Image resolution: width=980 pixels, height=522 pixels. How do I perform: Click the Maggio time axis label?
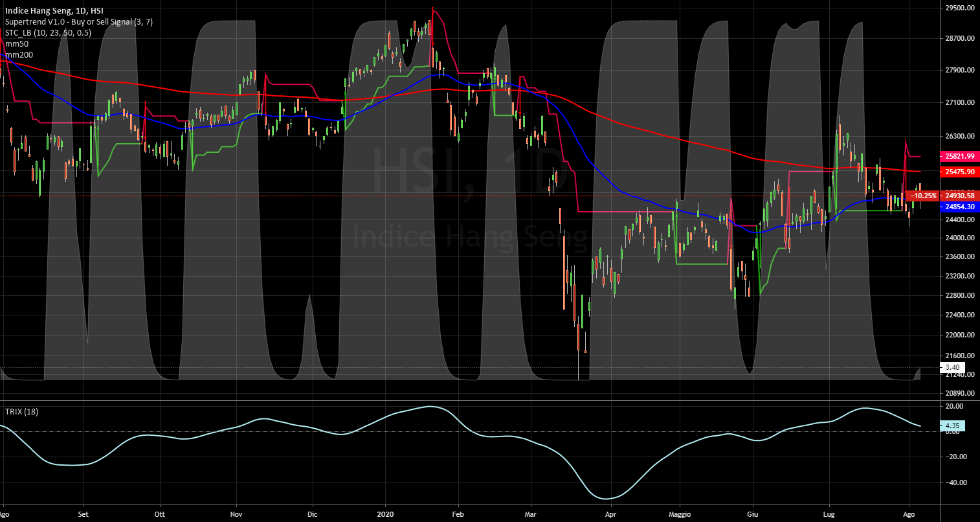coord(680,514)
